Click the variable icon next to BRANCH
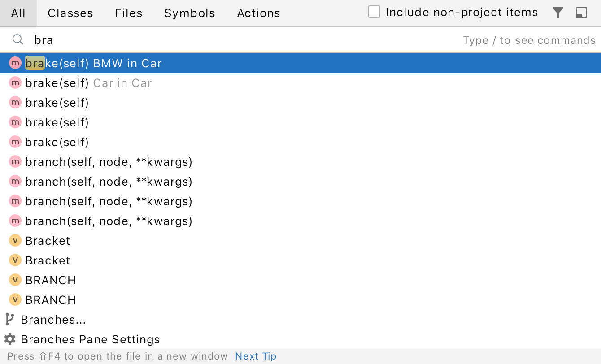 [15, 280]
